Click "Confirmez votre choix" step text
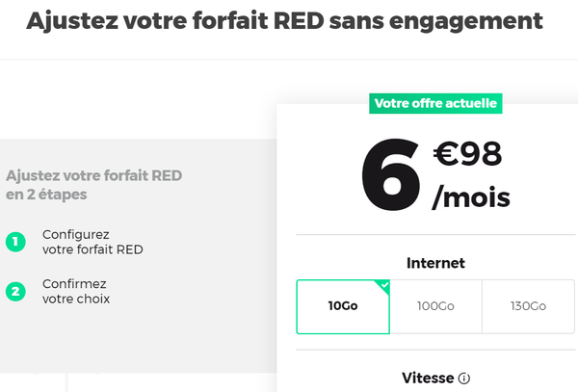Viewport: 578px width, 392px height. [75, 292]
